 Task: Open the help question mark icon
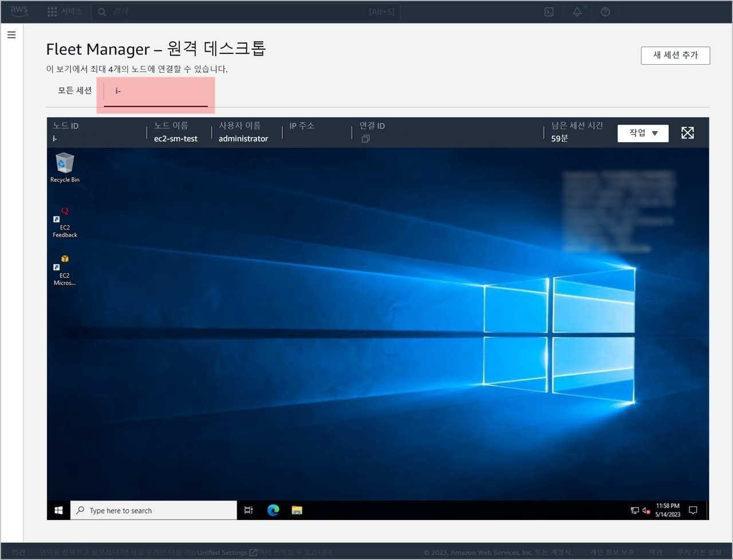click(605, 11)
